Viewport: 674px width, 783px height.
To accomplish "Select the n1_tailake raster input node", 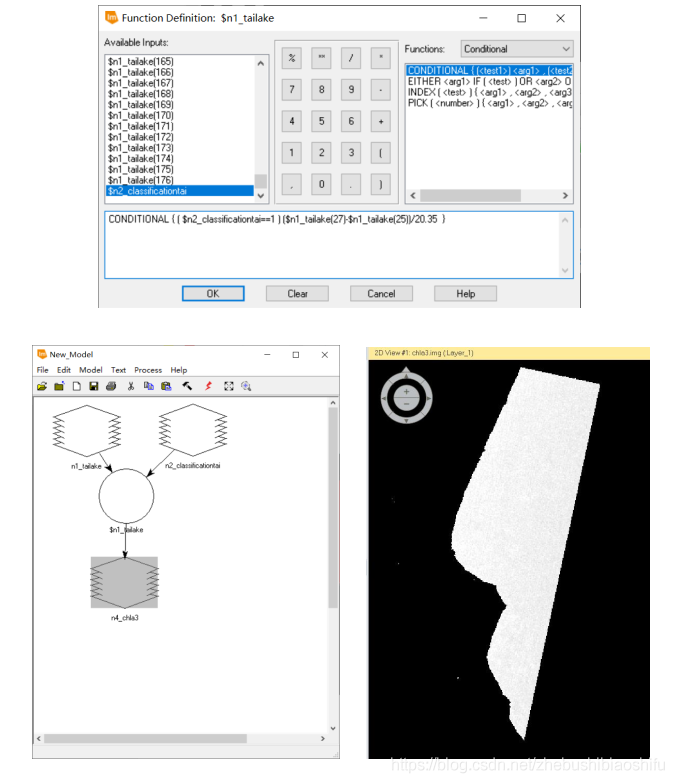I will click(87, 430).
